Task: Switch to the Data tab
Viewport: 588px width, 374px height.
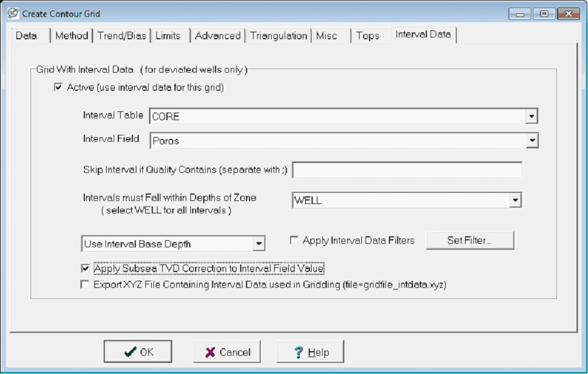Action: tap(26, 36)
